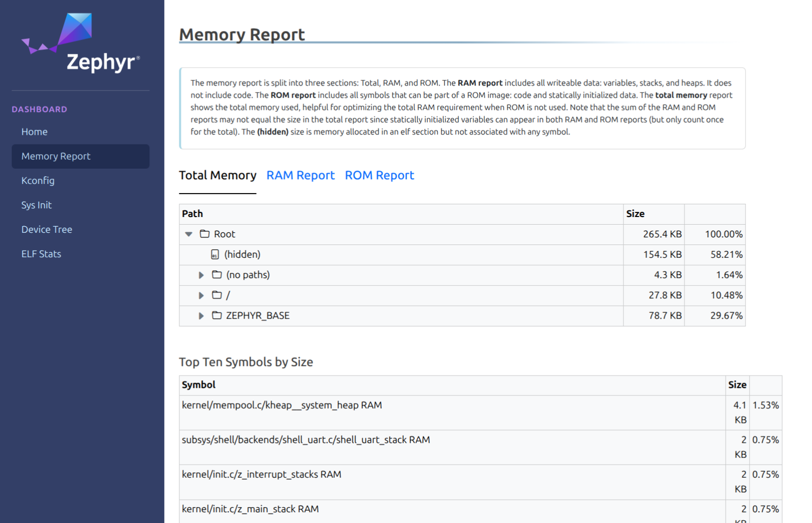Expand the slash directory row
The height and width of the screenshot is (523, 812).
tap(201, 295)
